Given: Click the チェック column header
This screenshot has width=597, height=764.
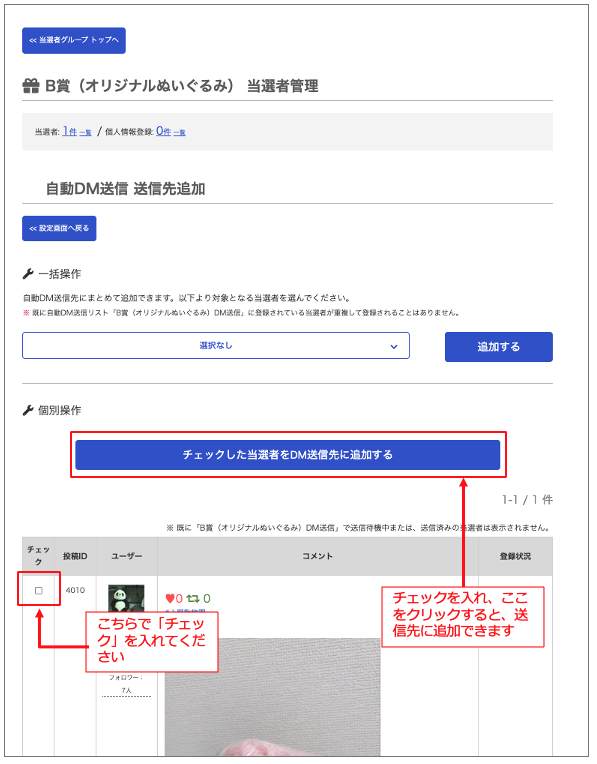Looking at the screenshot, I should pyautogui.click(x=39, y=556).
